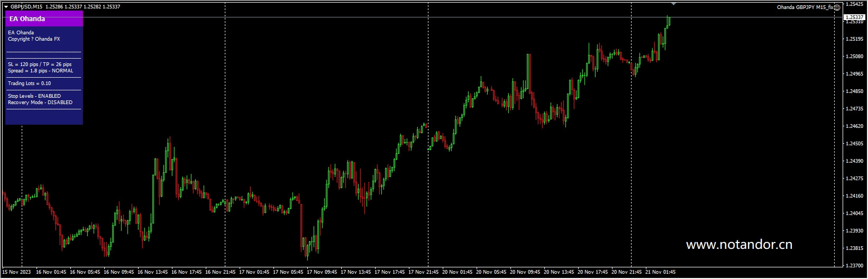Click the Trading Lots = 0.10 line

click(x=30, y=83)
